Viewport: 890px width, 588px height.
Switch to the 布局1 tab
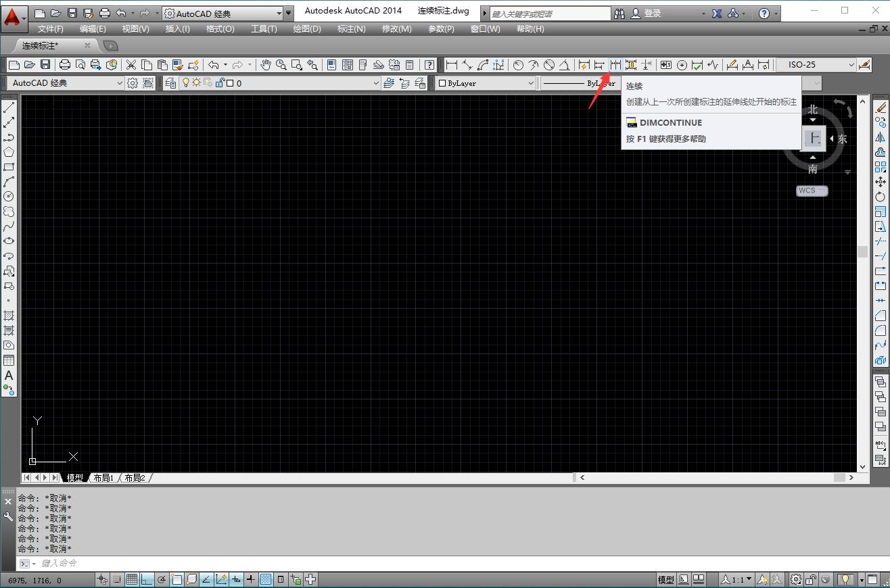coord(103,477)
